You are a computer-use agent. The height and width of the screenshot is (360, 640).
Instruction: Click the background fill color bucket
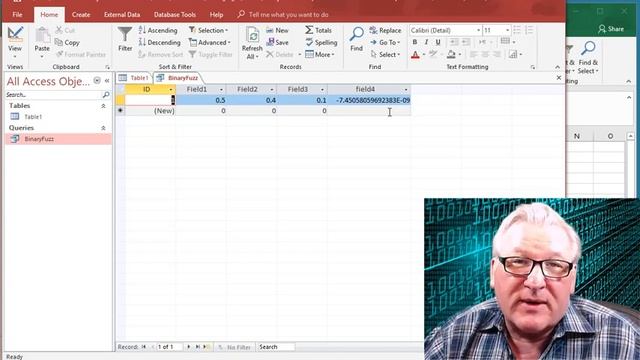[451, 54]
